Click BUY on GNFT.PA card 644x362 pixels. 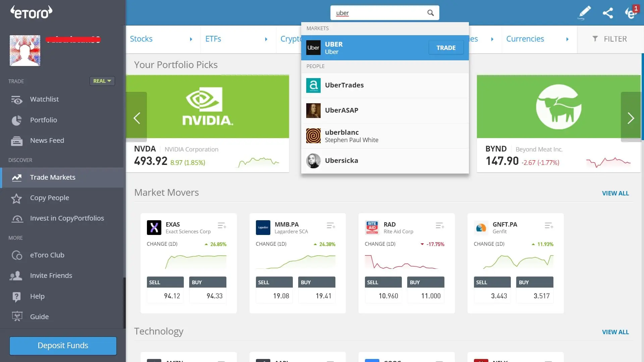coord(535,290)
